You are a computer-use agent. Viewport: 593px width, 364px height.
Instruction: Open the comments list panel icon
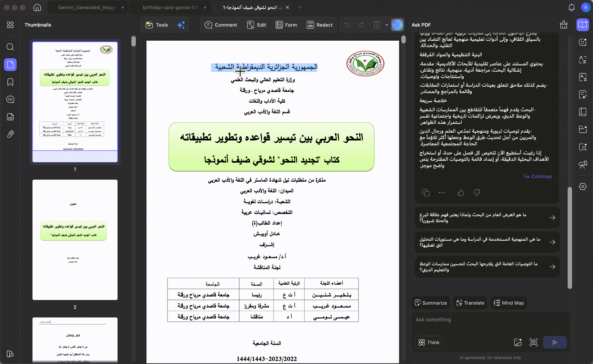coord(10,99)
